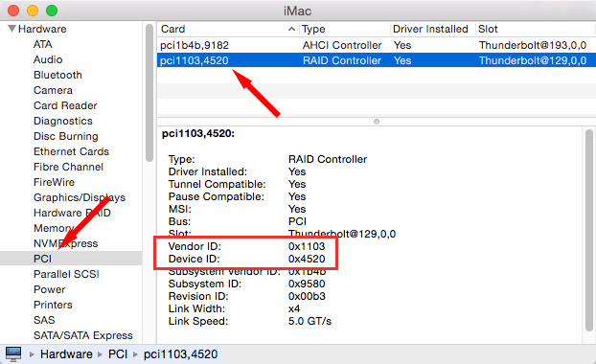
Task: Click the pci1103,4520: detail heading
Action: tap(198, 134)
